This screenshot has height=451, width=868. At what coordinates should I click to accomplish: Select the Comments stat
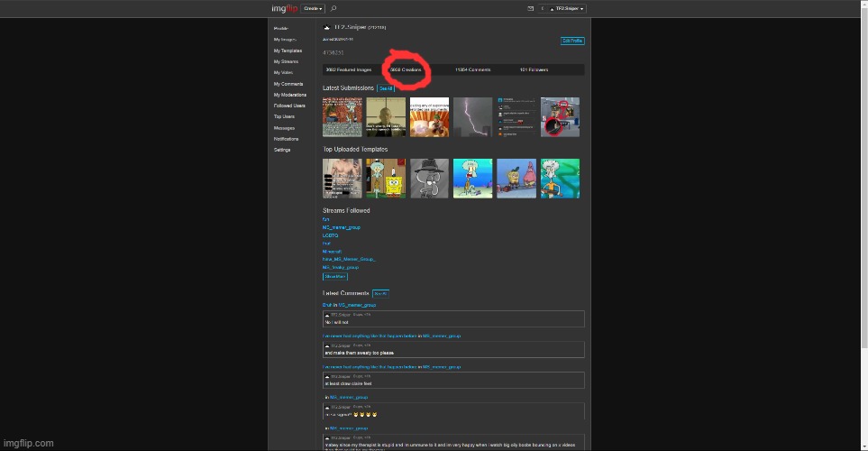tap(472, 69)
